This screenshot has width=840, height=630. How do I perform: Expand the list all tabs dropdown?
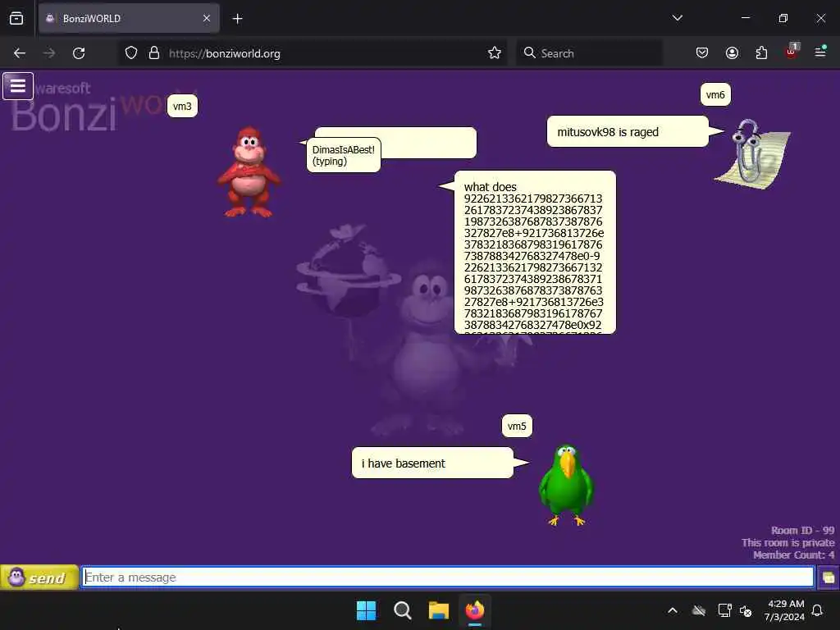677,18
